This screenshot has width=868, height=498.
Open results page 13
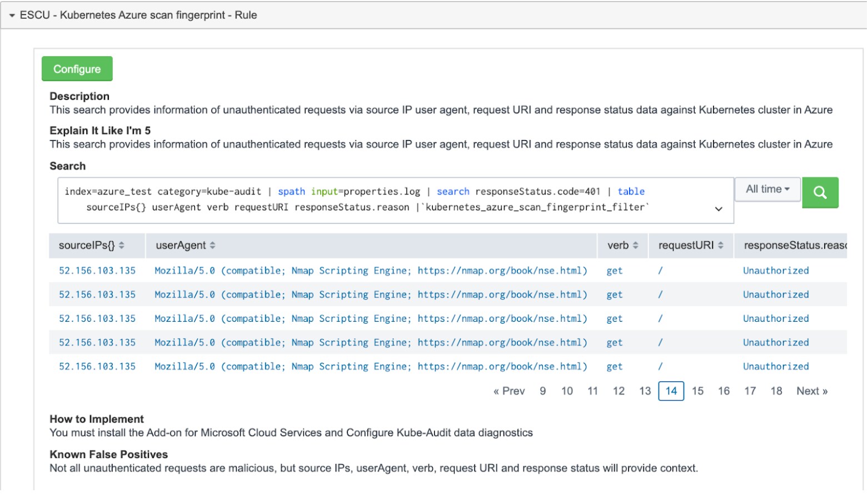click(645, 391)
